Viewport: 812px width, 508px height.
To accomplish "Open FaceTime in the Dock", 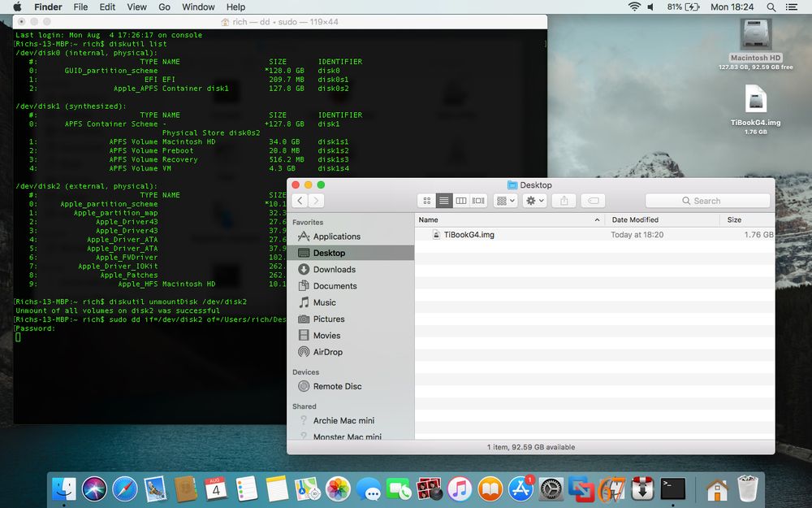I will [399, 488].
